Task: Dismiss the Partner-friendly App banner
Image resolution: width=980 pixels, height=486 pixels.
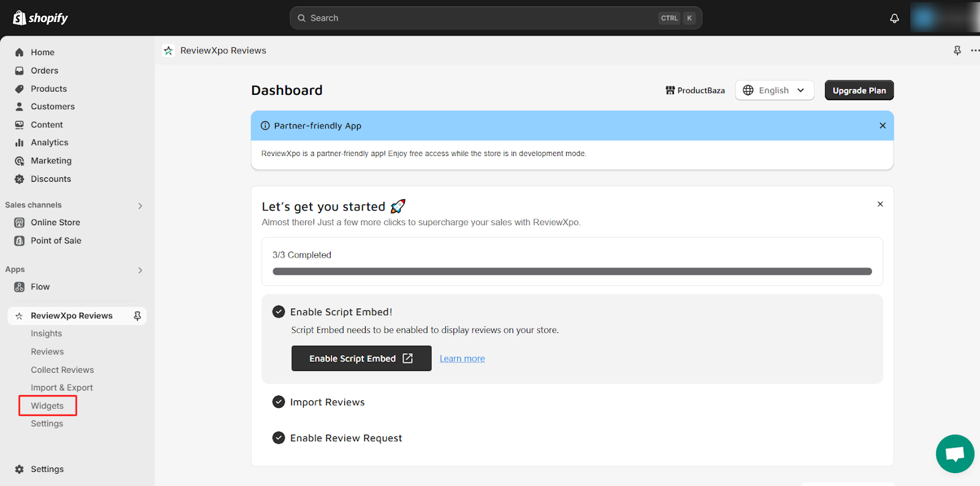Action: point(883,125)
